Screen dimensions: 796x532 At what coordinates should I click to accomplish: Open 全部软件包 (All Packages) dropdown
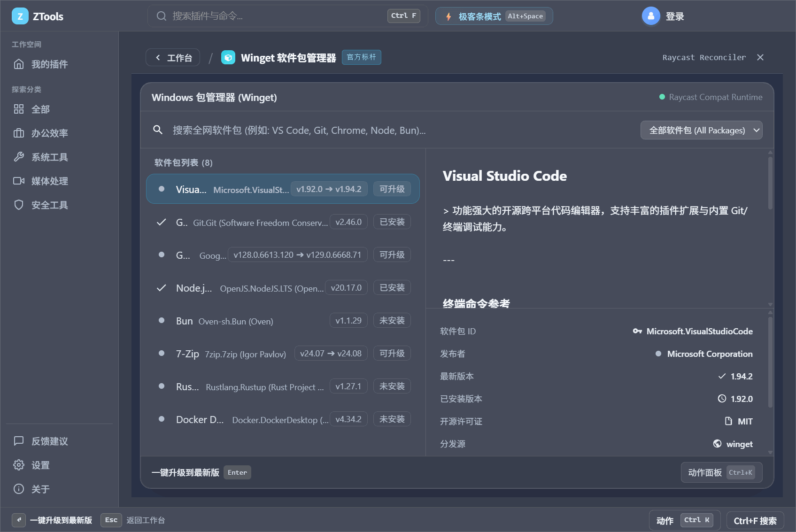click(x=702, y=131)
